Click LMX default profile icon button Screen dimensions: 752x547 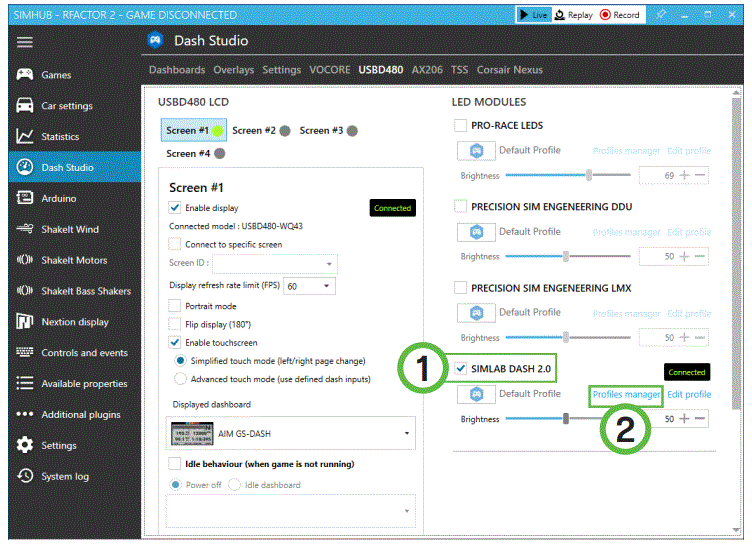click(476, 313)
